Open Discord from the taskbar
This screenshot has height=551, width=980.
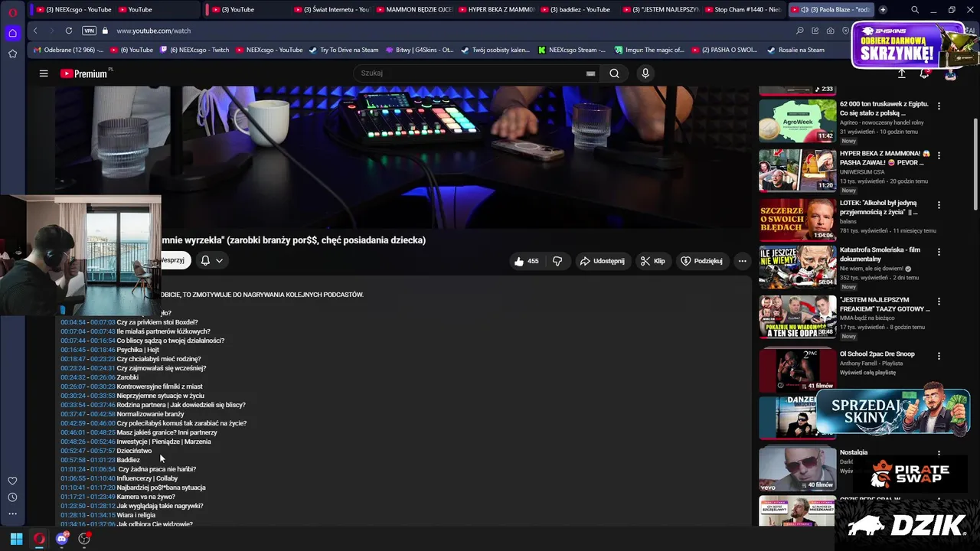(62, 539)
